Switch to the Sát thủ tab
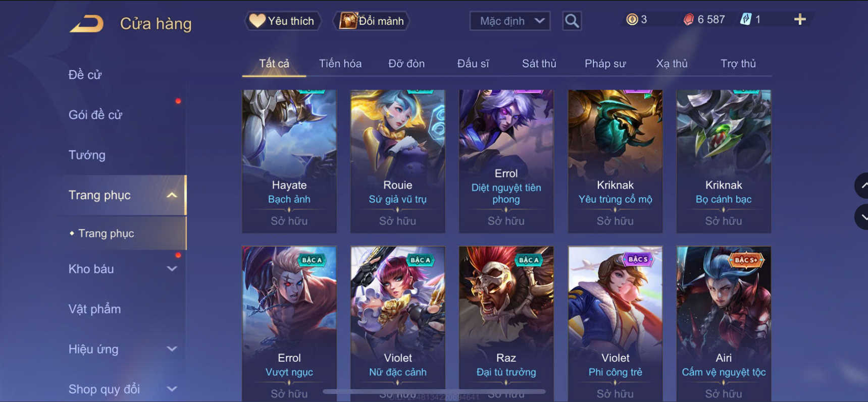This screenshot has height=402, width=868. pos(539,64)
